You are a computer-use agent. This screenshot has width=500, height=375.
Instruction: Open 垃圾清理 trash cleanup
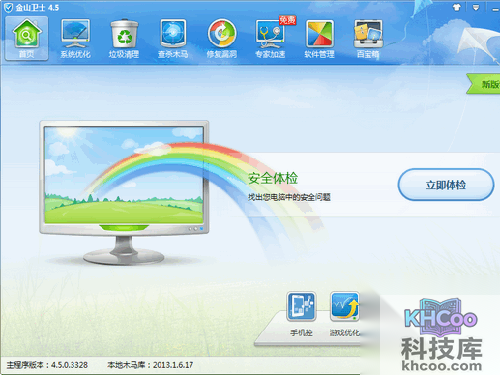click(124, 38)
